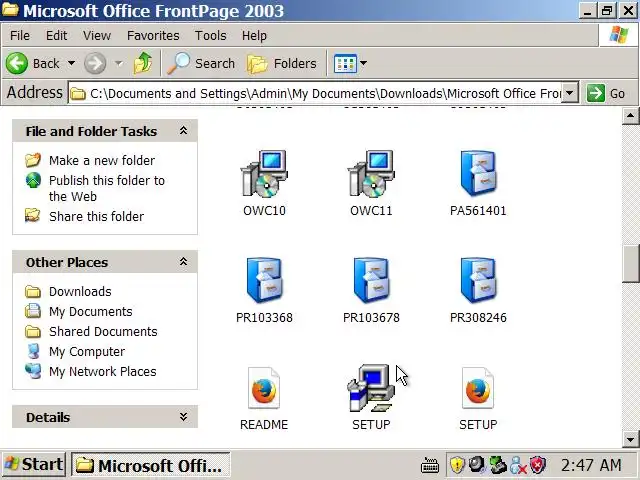The height and width of the screenshot is (480, 640).
Task: Click the green Back arrow icon
Action: [x=17, y=64]
